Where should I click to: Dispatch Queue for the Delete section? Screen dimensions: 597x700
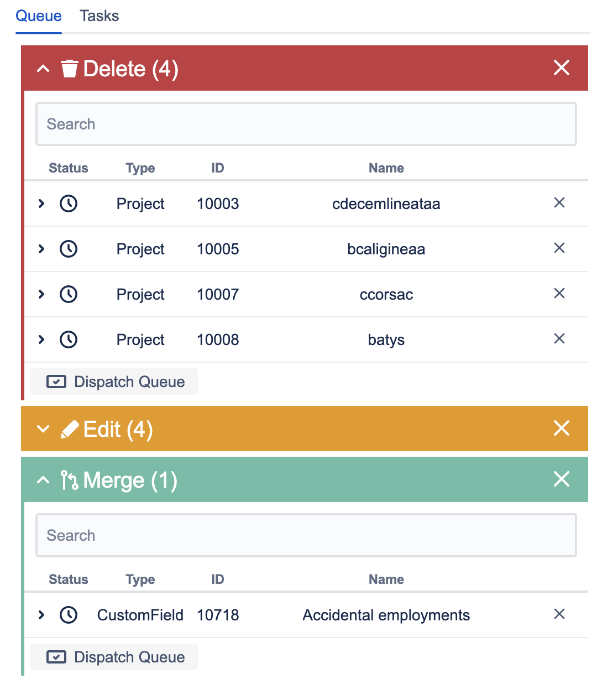114,382
